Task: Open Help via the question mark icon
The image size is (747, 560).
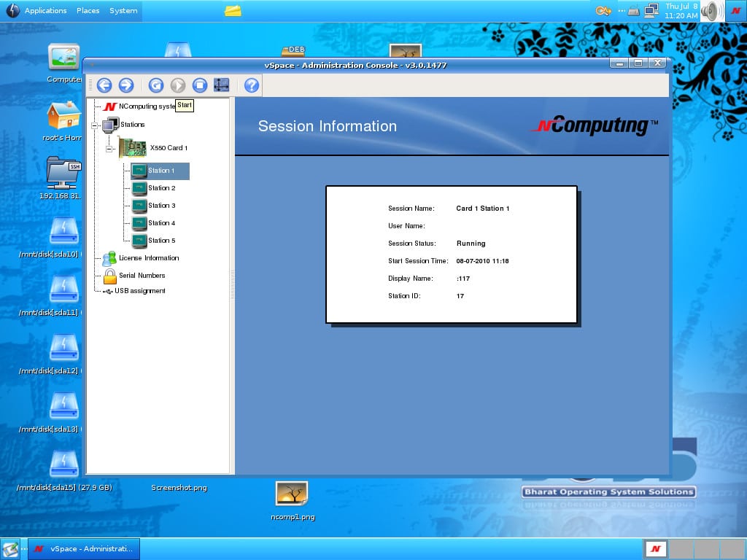Action: pos(252,85)
